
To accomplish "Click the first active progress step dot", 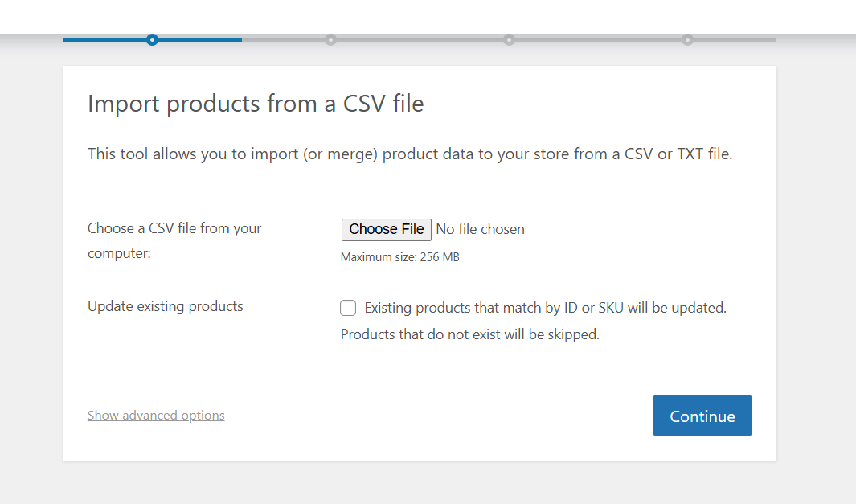I will click(152, 39).
